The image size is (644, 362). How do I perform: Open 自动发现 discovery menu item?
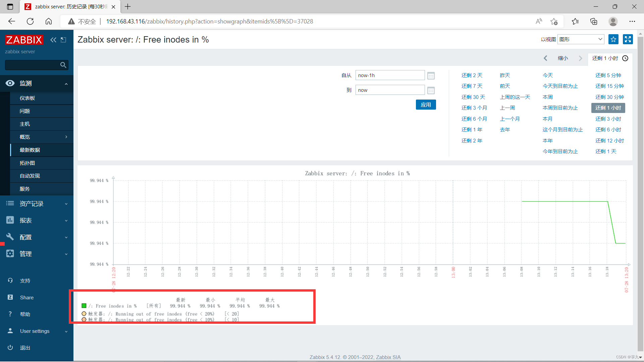click(42, 176)
